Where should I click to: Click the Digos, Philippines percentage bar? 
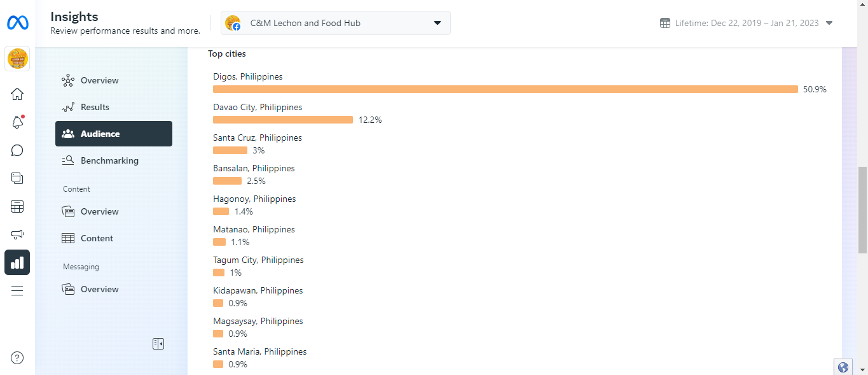click(505, 89)
